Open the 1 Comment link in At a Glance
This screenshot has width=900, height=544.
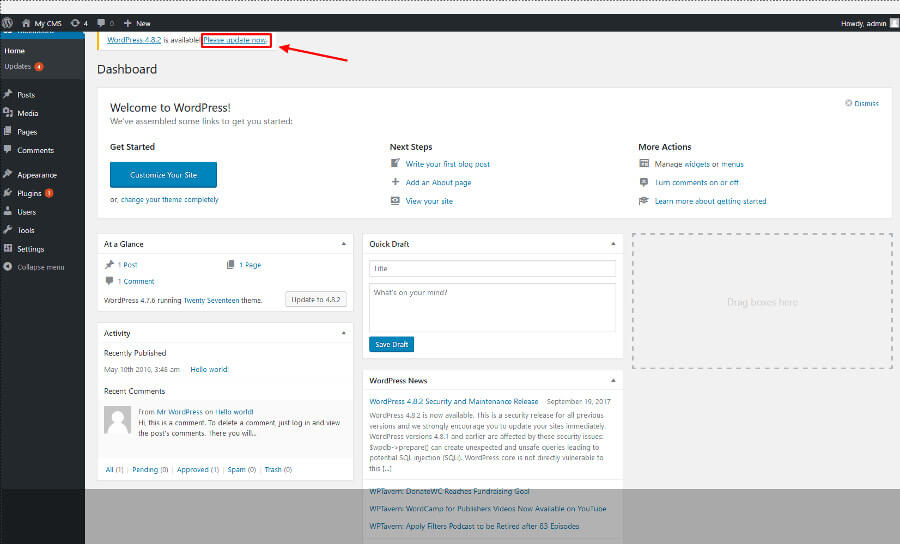[x=136, y=282]
